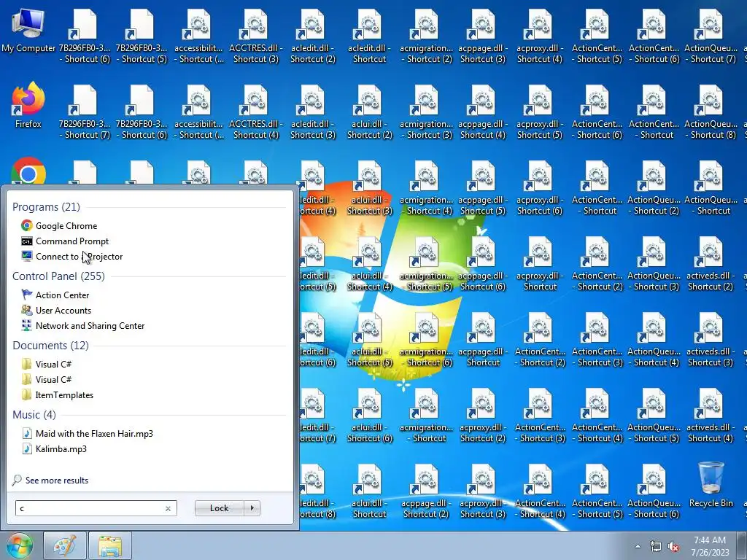Viewport: 747px width, 560px height.
Task: Select acproxy.dll - Shortcut desktop icon
Action: tap(540, 264)
